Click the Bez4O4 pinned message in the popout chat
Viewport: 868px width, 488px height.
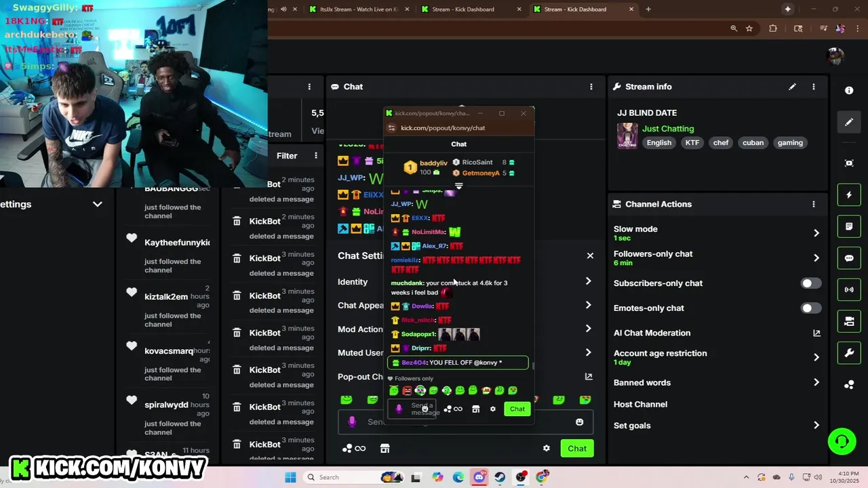click(x=458, y=363)
